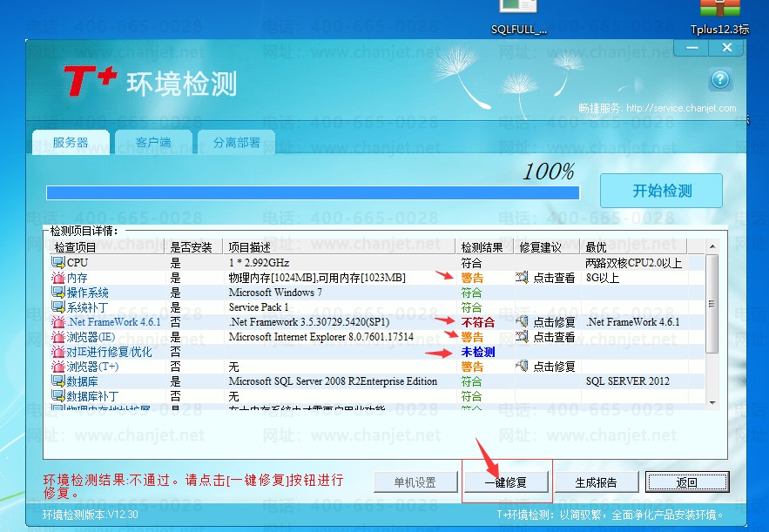
Task: Click 点击查看 in the 内存 row
Action: click(x=554, y=278)
